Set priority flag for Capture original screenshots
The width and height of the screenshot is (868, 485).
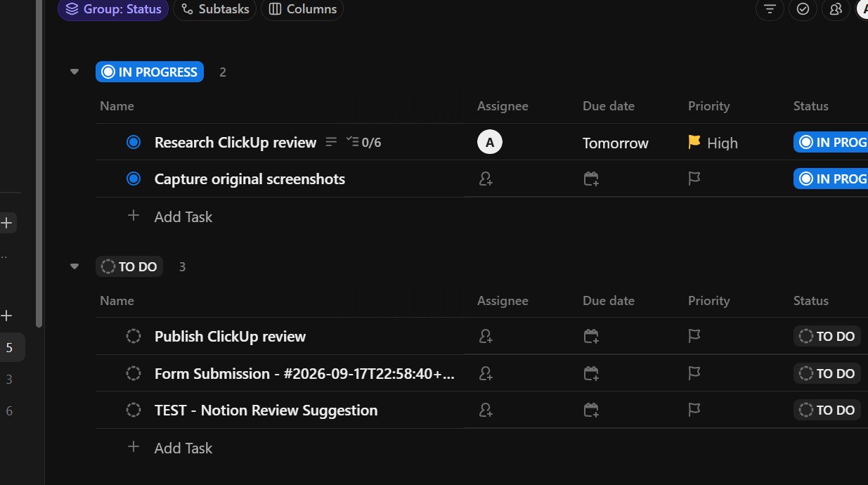coord(694,179)
